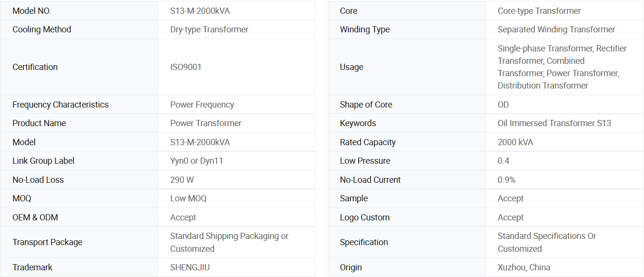Select the "Core-type Transformer" value

(539, 11)
